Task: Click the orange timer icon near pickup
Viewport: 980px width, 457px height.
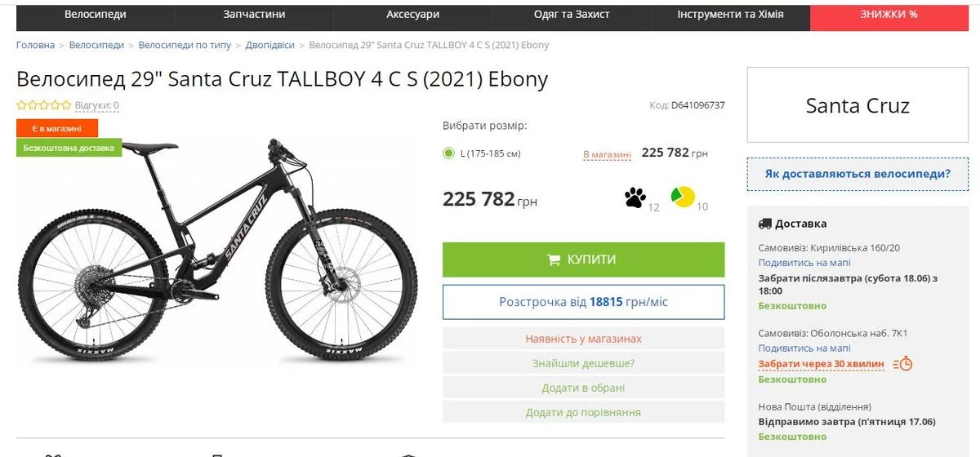Action: 902,364
